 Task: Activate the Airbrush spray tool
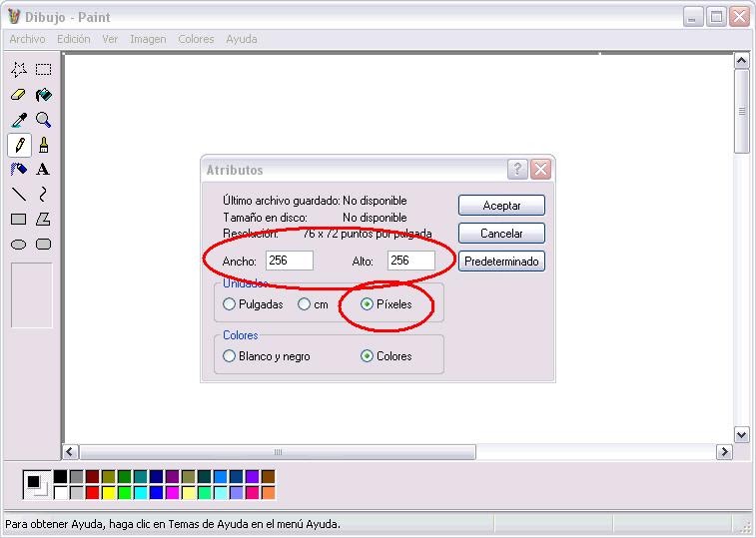[19, 170]
